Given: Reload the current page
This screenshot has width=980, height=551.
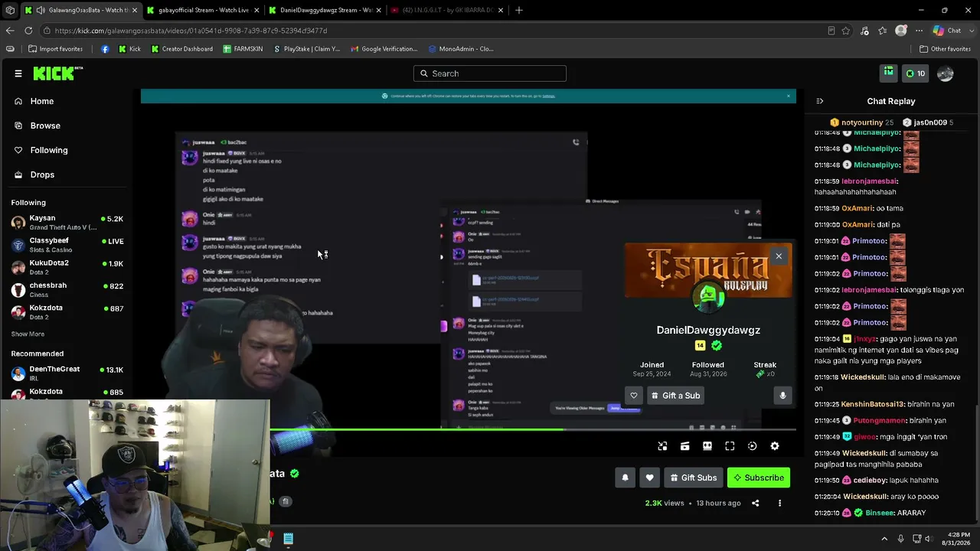Looking at the screenshot, I should click(x=28, y=31).
